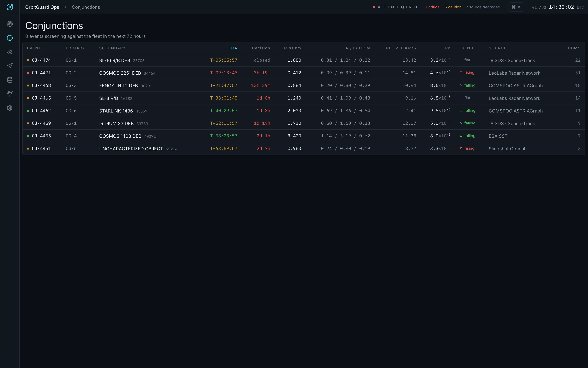Screen dimensions: 588x368
Task: Click the green status dot of CJ-4462
Action: [28, 111]
